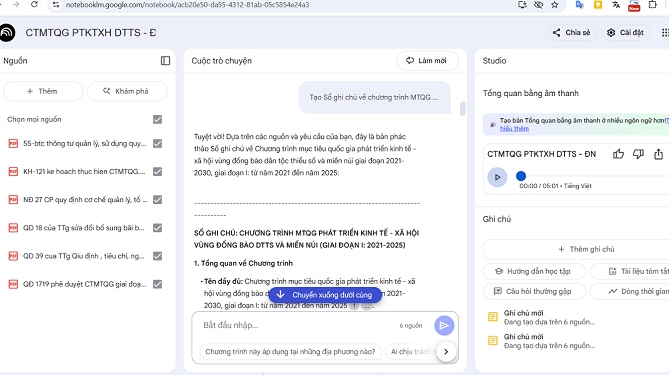The width and height of the screenshot is (669, 375).
Task: Select suggestion Chương trình này áp dụng tại những địa phương nào?
Action: [290, 352]
